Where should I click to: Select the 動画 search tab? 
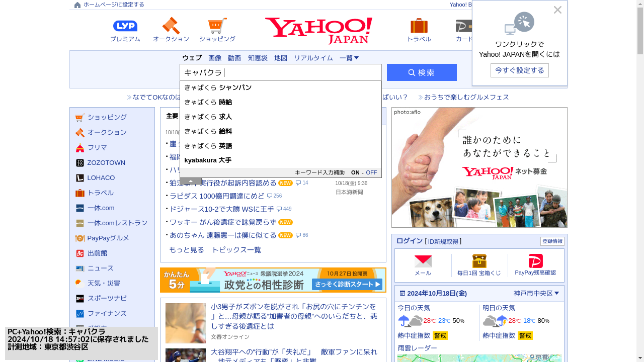tap(234, 58)
